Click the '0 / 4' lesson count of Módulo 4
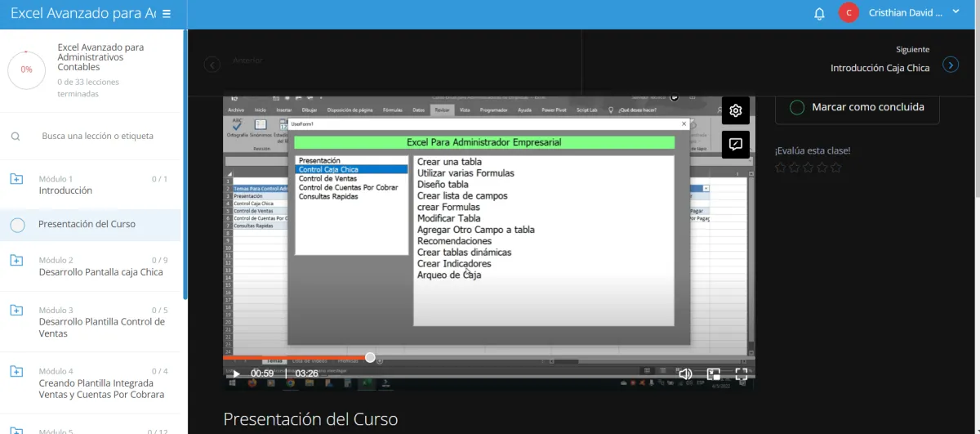This screenshot has width=980, height=434. [159, 371]
